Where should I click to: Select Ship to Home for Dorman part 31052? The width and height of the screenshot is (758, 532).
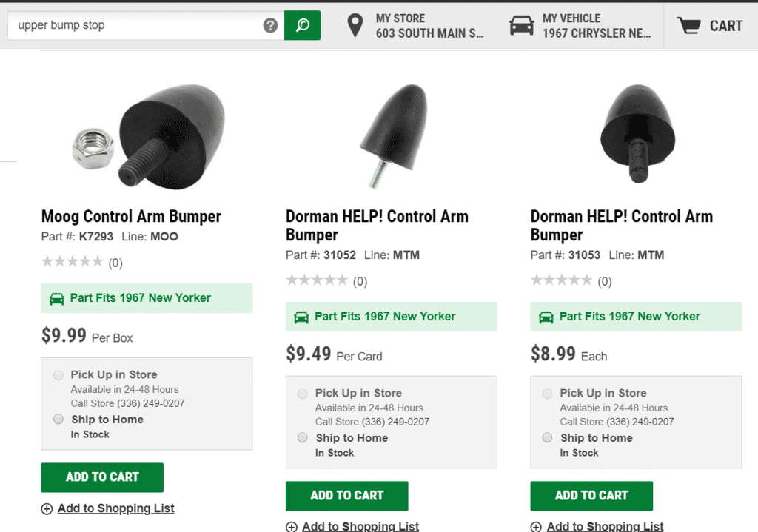tap(303, 438)
